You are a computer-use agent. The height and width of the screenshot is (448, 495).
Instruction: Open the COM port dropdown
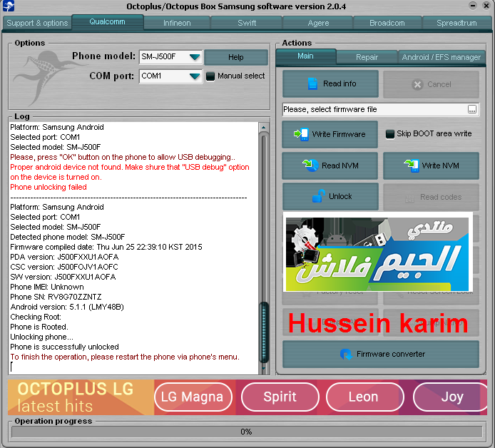click(195, 76)
